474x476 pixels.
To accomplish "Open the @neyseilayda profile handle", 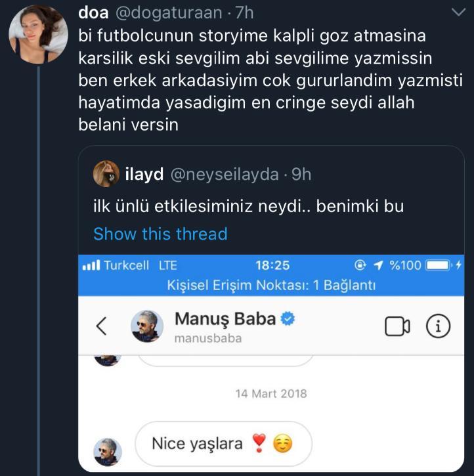I will pyautogui.click(x=224, y=175).
